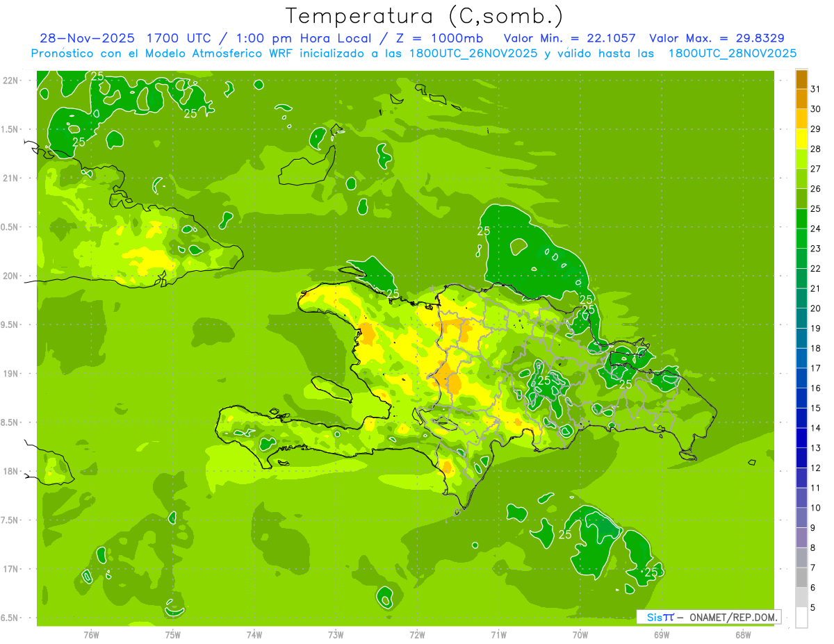834x644 pixels.
Task: Click the "74W" longitude axis label
Action: [254, 634]
